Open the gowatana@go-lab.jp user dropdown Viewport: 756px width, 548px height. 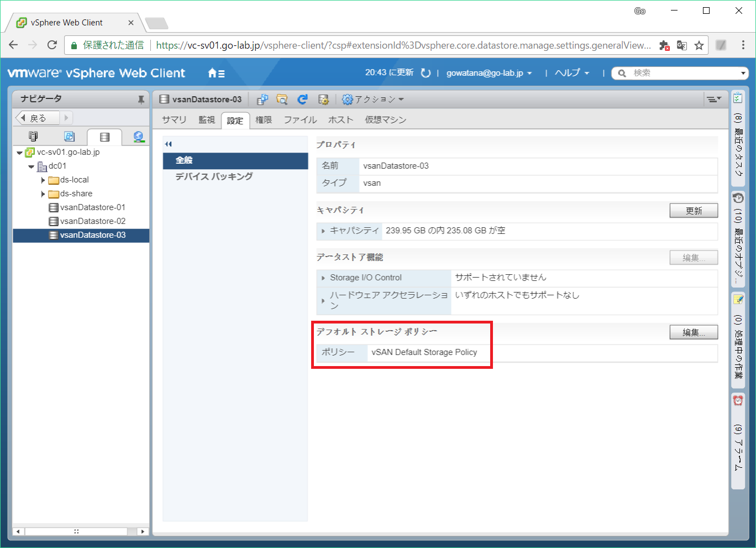(489, 73)
